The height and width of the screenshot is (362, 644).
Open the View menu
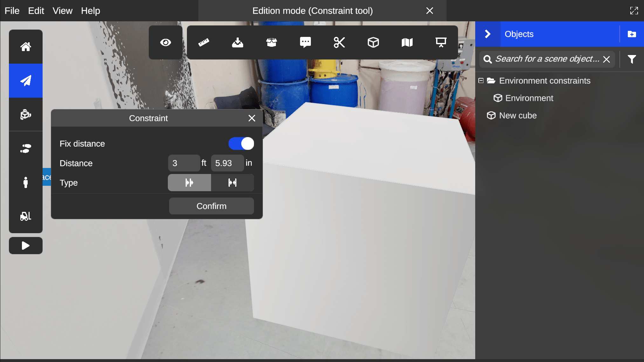point(62,11)
